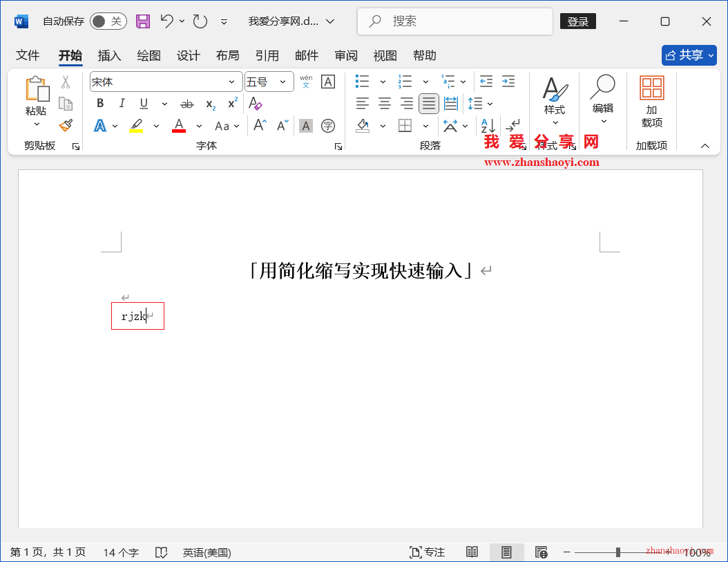Activate the Format Painter brush

click(66, 126)
